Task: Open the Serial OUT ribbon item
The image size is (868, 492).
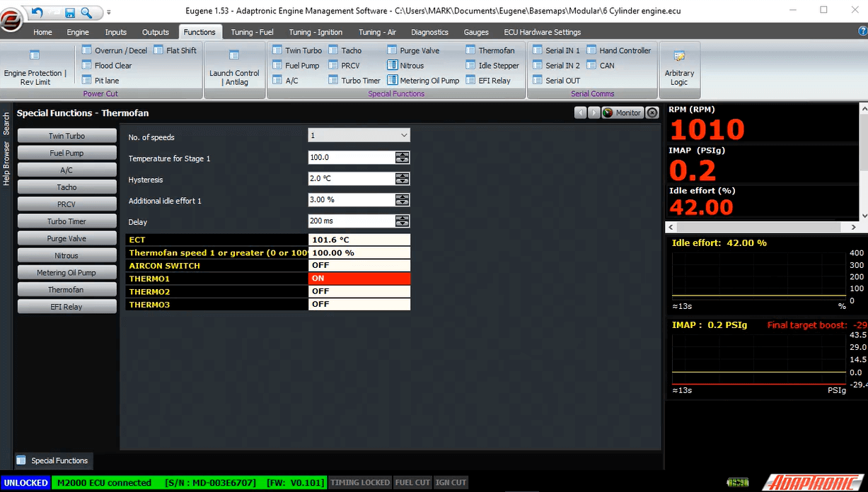Action: tap(556, 81)
